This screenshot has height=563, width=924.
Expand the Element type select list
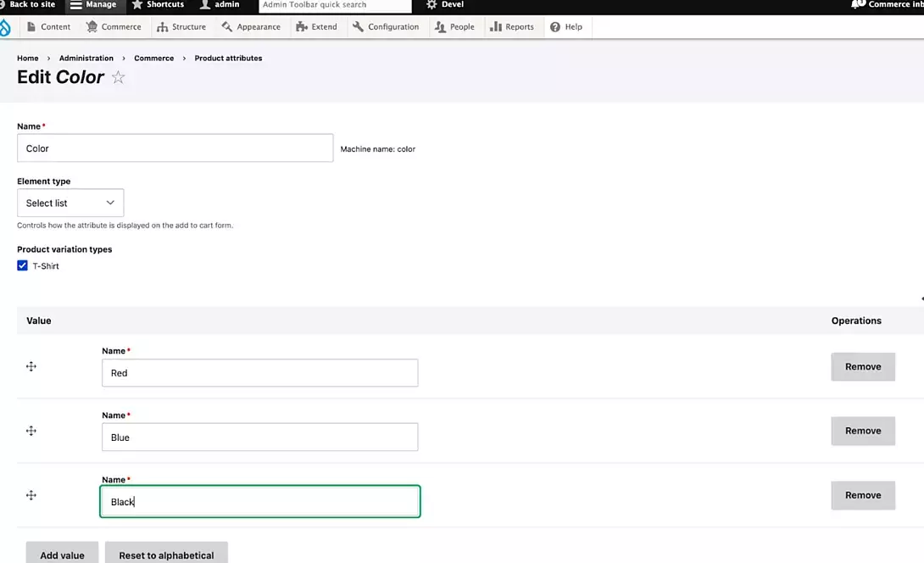point(70,203)
